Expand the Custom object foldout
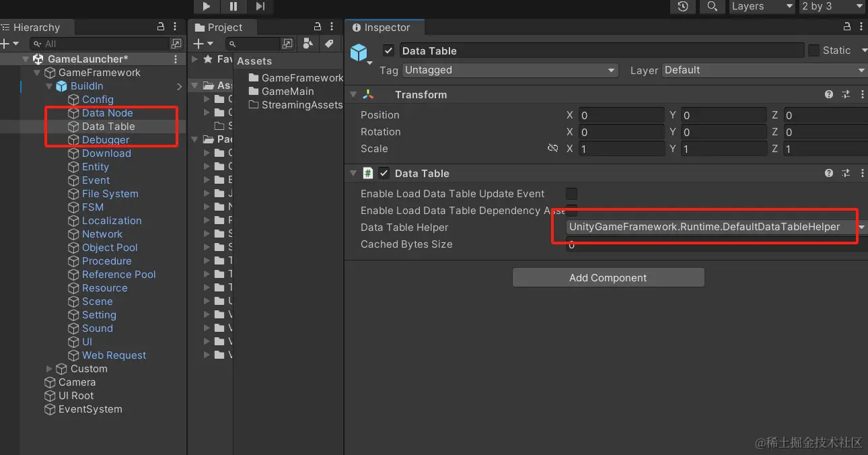The image size is (868, 455). (48, 369)
